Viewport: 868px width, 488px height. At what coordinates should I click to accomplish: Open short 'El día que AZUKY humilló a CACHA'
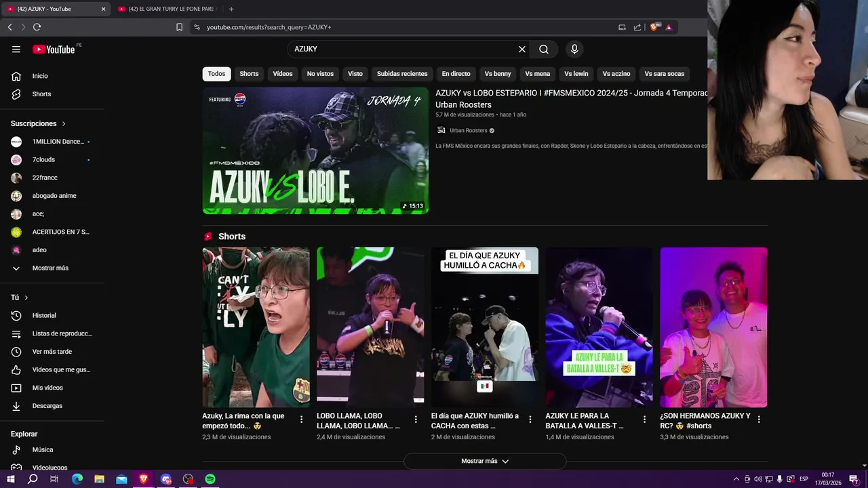[485, 327]
